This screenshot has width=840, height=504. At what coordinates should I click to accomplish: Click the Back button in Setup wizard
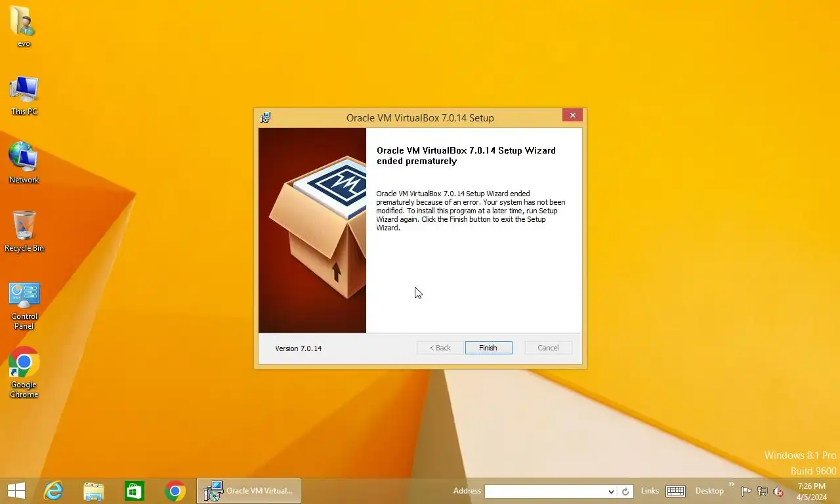440,348
